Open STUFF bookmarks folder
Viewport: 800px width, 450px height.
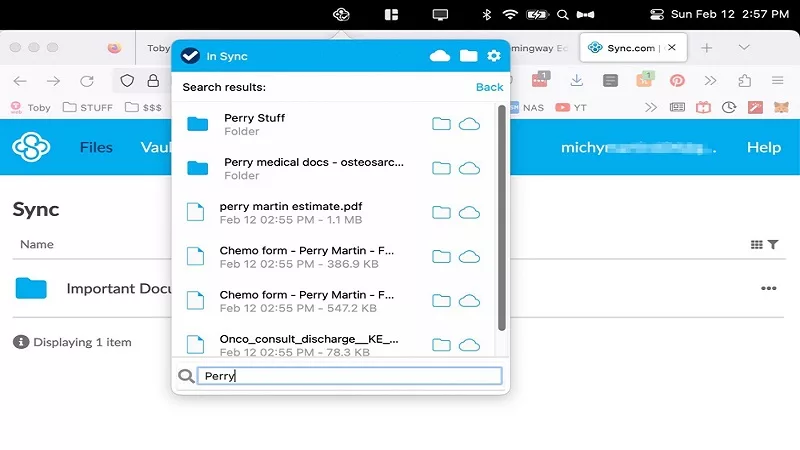(x=87, y=107)
